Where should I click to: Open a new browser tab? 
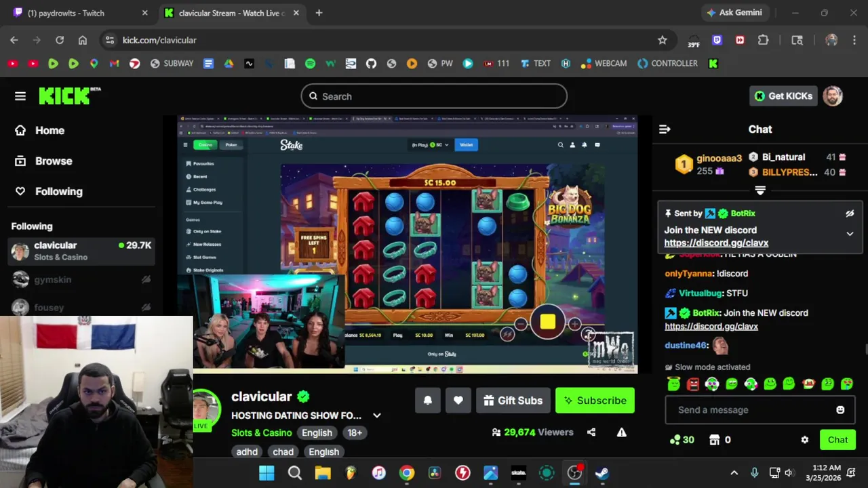pos(319,13)
